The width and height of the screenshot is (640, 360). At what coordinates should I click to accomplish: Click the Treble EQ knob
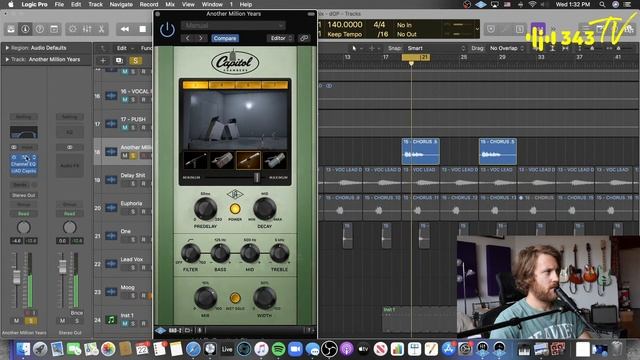click(279, 253)
